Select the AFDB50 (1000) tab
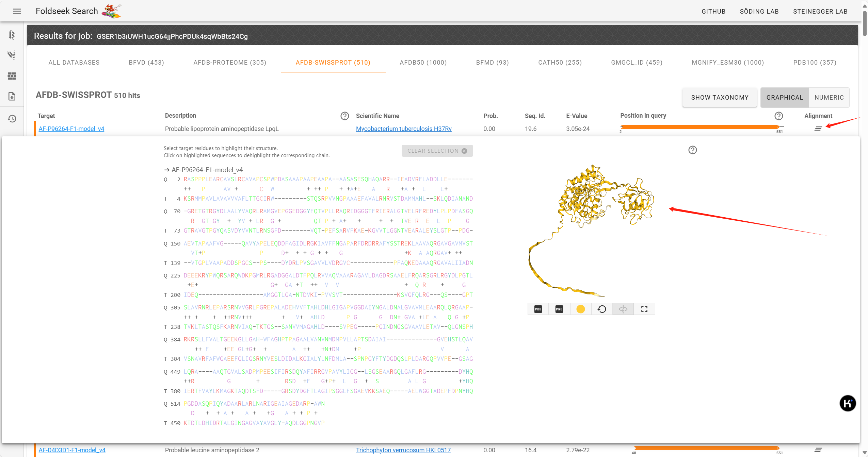This screenshot has width=868, height=457. (x=423, y=63)
